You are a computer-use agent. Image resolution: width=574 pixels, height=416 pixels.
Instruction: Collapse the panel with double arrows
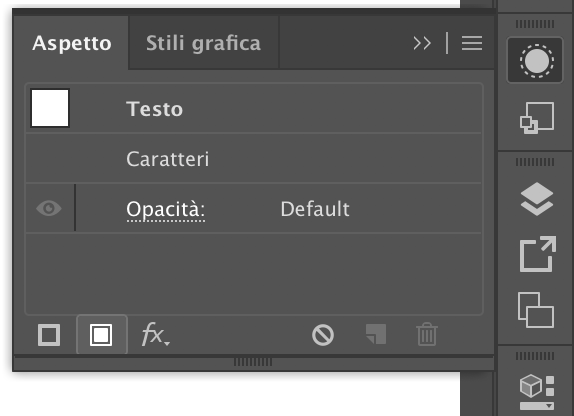point(422,43)
